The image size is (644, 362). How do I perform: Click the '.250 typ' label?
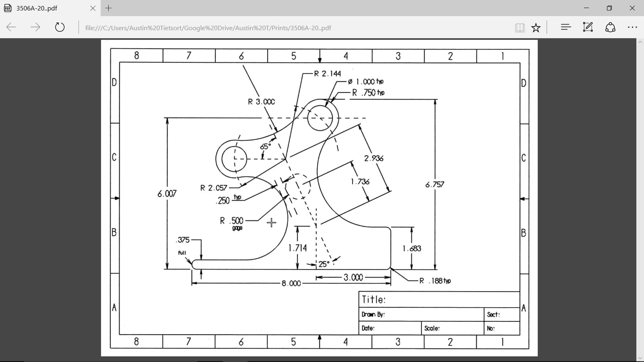click(x=228, y=200)
